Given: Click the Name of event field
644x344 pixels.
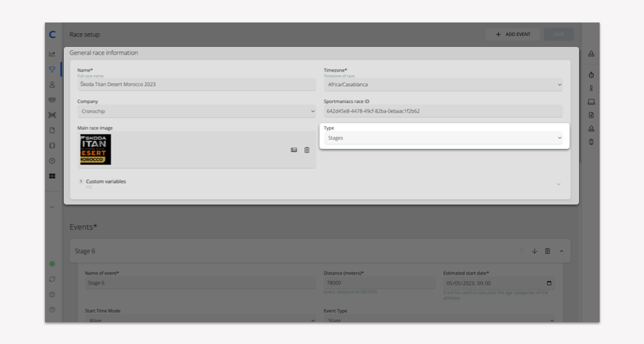Looking at the screenshot, I should (201, 283).
